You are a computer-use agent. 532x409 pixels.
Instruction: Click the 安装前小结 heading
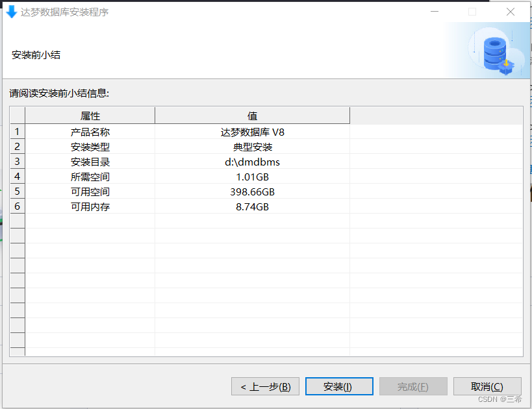36,55
